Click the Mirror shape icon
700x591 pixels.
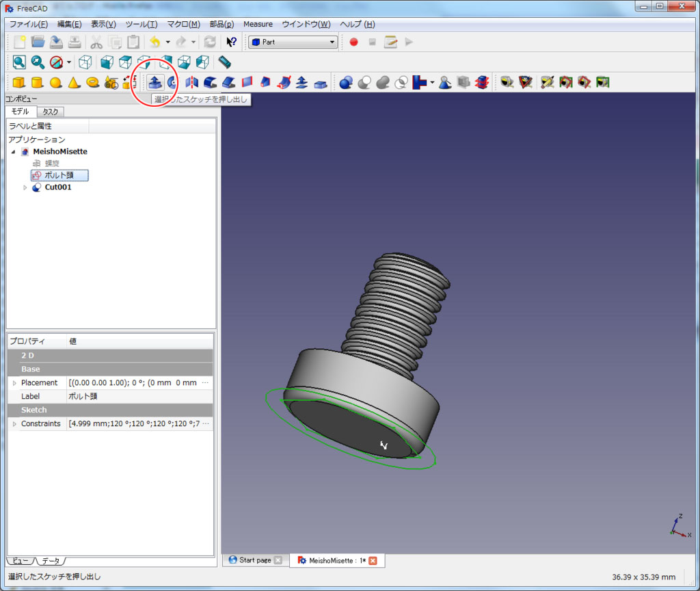191,82
